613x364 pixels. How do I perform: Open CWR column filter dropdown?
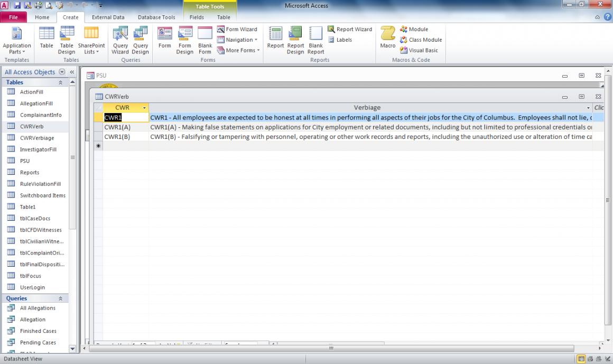point(144,108)
